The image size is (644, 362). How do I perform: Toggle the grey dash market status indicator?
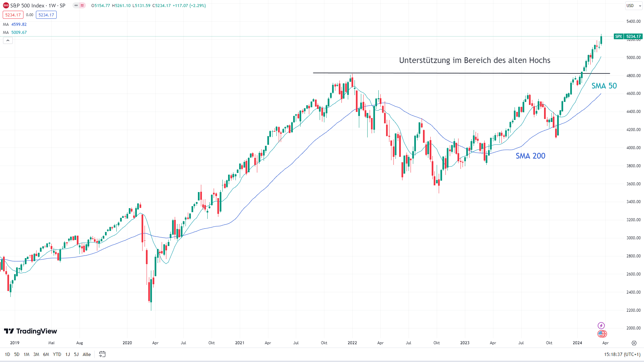point(76,6)
